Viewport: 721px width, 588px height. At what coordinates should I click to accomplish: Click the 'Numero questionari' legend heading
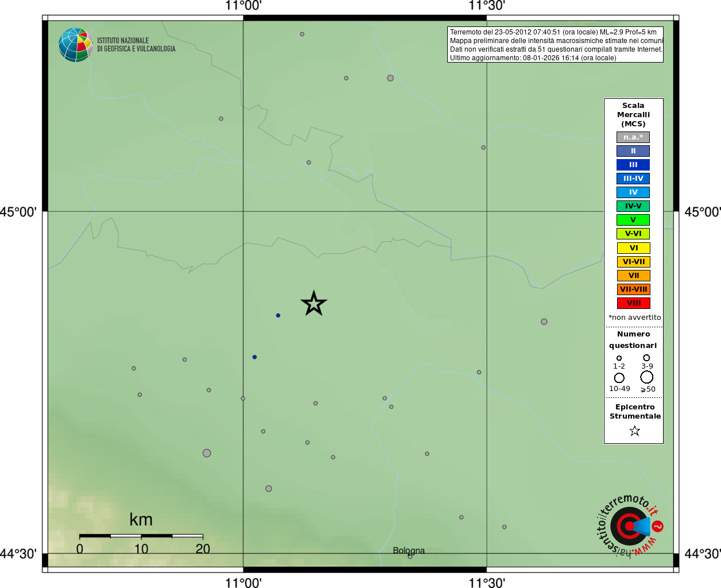pyautogui.click(x=633, y=339)
